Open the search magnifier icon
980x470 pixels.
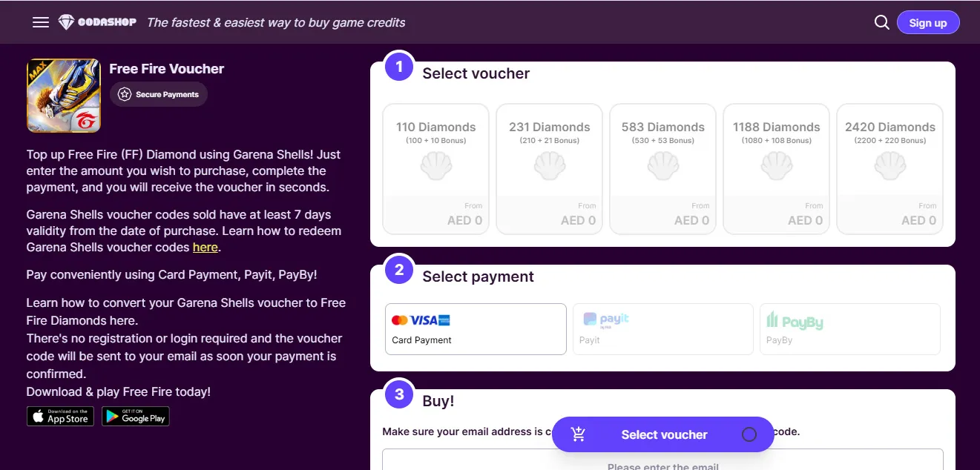(x=881, y=22)
